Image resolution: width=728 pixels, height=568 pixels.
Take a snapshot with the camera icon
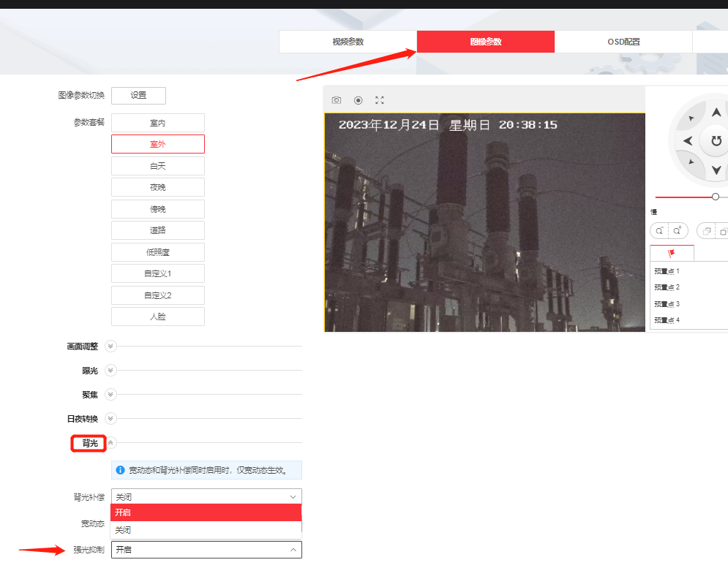point(336,100)
